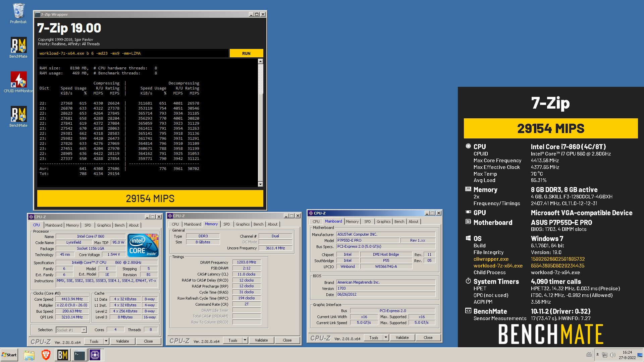
Task: Click the yellow RUN button
Action: click(x=246, y=53)
